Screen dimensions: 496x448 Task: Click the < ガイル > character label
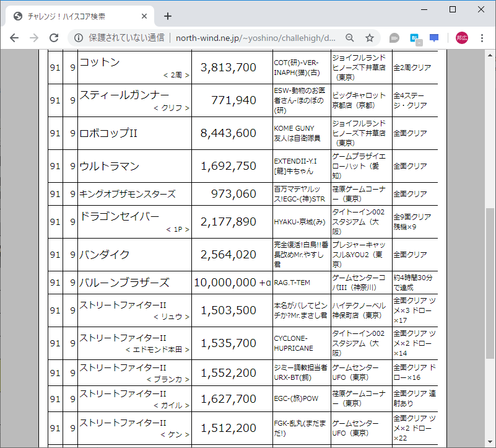[x=172, y=406]
